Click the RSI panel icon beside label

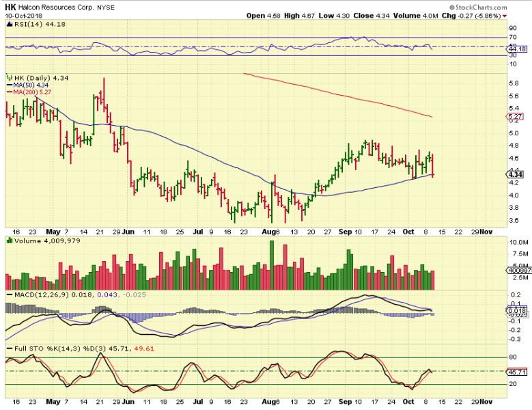click(x=9, y=24)
